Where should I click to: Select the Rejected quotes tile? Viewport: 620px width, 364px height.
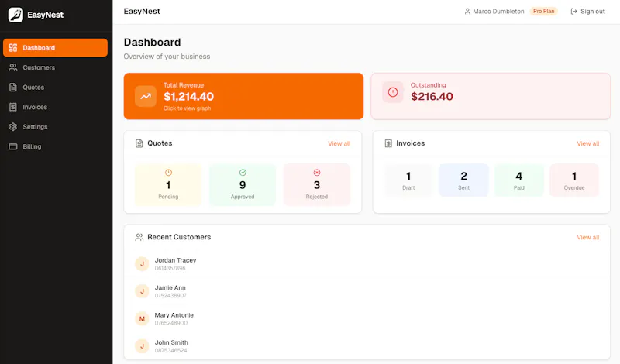click(317, 184)
